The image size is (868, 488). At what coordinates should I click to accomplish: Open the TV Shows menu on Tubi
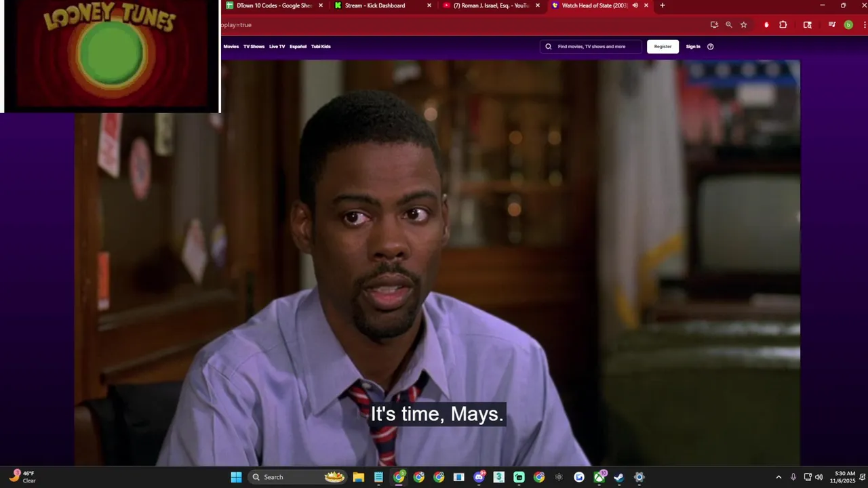click(x=254, y=47)
